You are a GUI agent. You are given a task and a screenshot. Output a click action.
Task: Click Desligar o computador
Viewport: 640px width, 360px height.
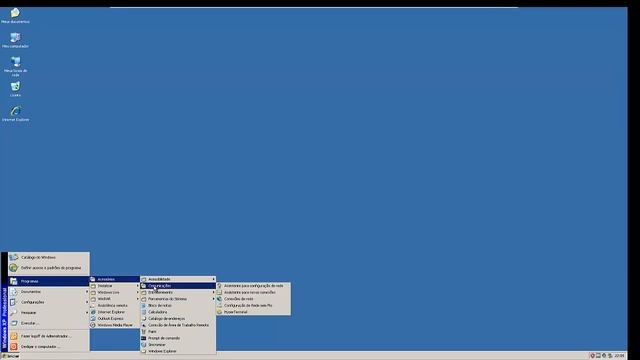pos(49,347)
